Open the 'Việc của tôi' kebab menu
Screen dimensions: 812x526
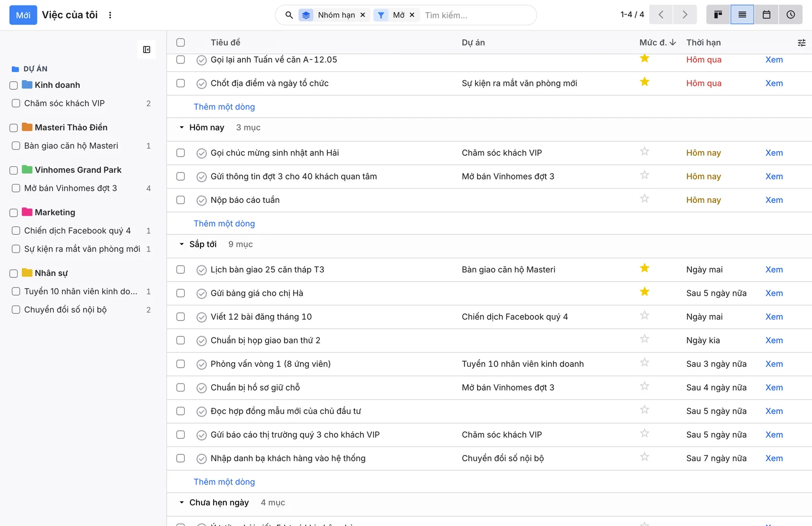click(110, 15)
